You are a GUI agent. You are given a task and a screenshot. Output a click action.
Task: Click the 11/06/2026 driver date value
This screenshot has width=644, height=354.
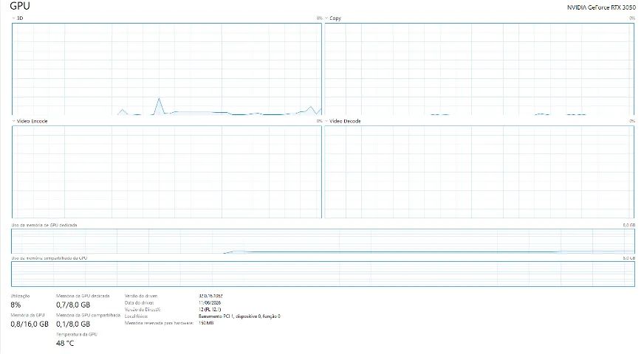[x=210, y=302]
